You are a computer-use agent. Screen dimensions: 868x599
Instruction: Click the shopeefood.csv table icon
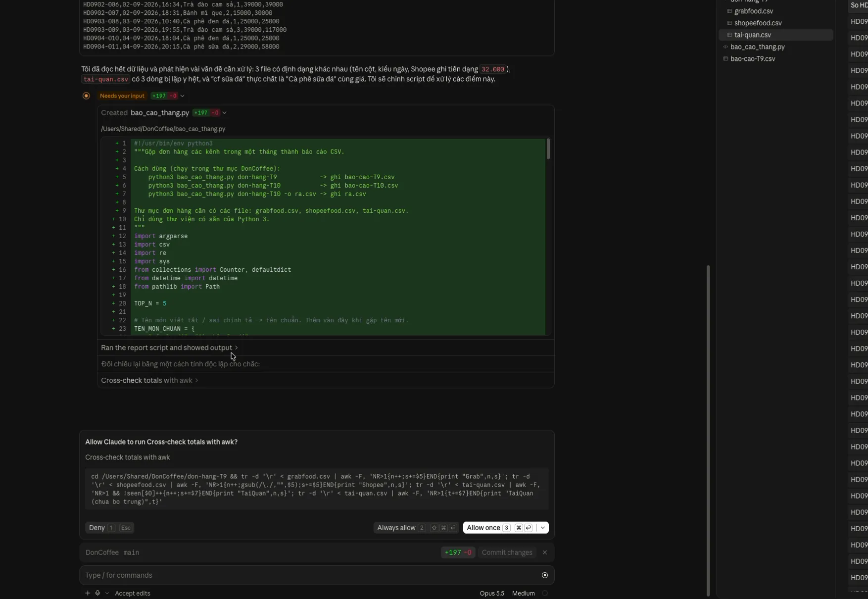[729, 23]
